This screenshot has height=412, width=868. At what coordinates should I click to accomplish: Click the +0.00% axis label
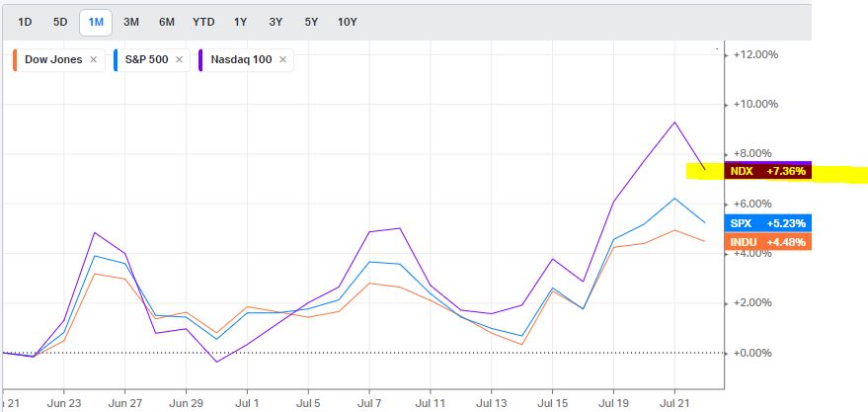coord(752,353)
